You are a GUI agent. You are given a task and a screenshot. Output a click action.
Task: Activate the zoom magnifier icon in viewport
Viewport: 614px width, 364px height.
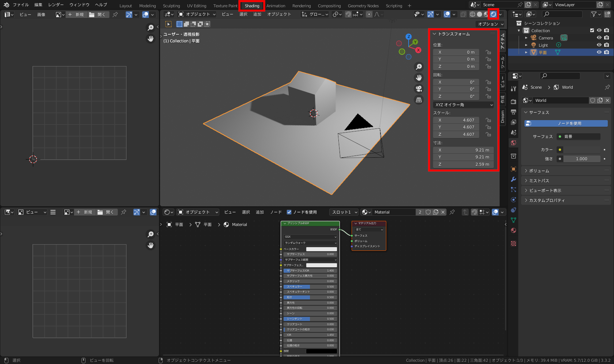tap(419, 67)
